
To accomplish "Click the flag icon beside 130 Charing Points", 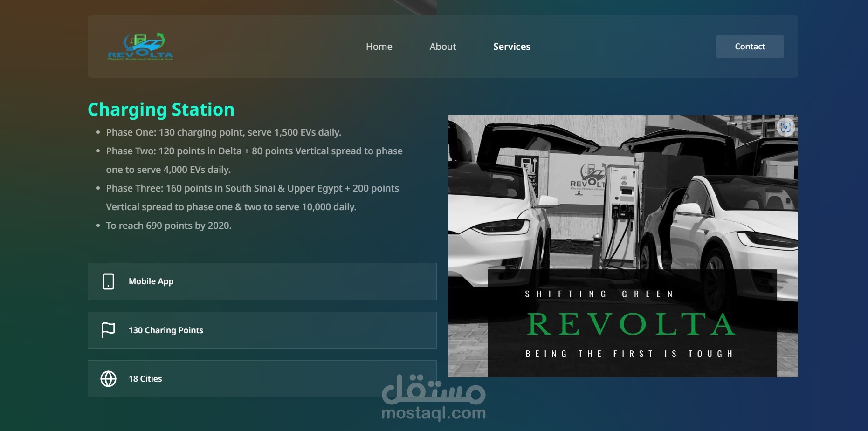I will coord(108,330).
